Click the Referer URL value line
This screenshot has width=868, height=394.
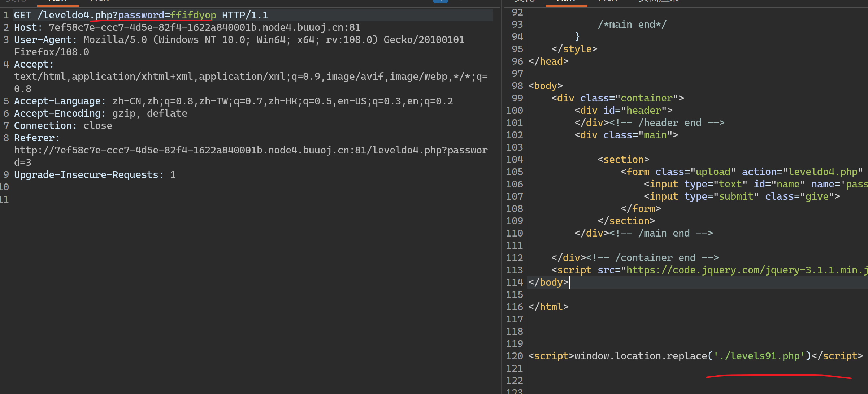point(251,150)
